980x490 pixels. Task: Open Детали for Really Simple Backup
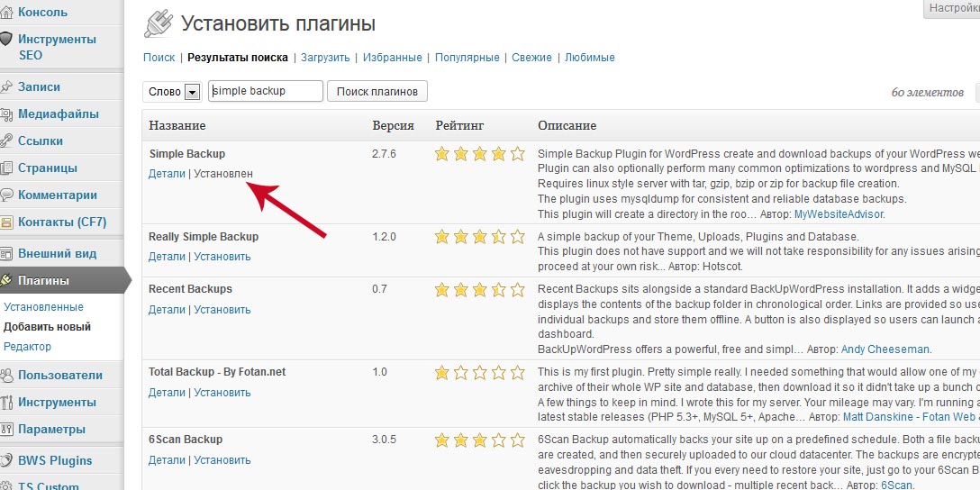tap(167, 256)
